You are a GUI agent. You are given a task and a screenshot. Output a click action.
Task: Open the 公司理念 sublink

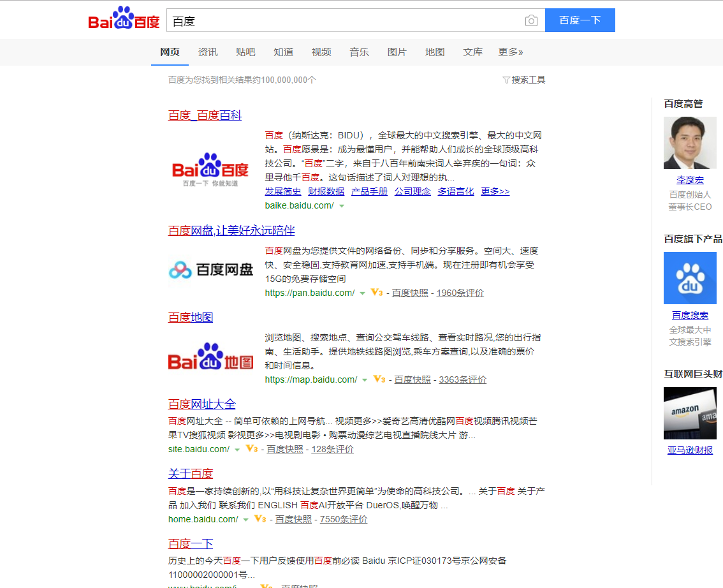[x=413, y=191]
